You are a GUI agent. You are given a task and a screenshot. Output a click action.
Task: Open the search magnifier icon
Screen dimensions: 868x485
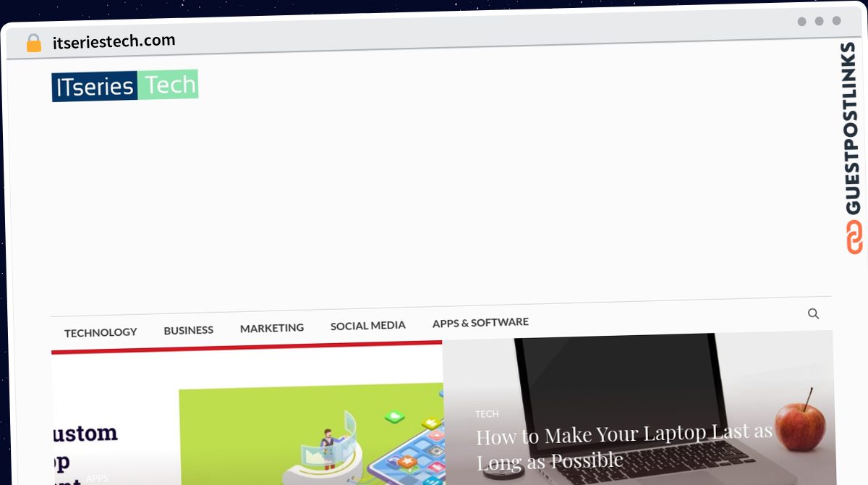point(813,313)
